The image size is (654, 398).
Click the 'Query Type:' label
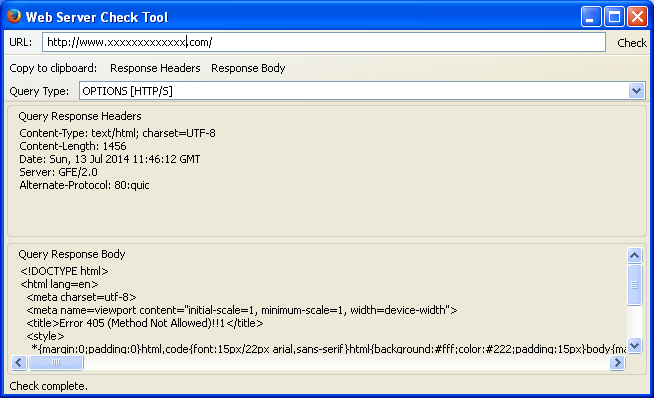(x=39, y=91)
